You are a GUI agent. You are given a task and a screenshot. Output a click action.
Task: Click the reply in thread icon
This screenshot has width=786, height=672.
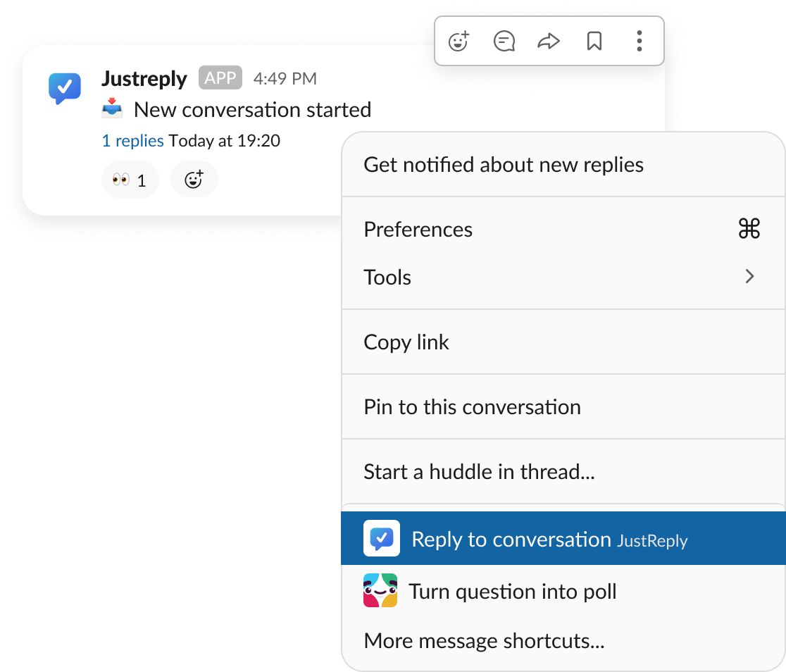[504, 42]
